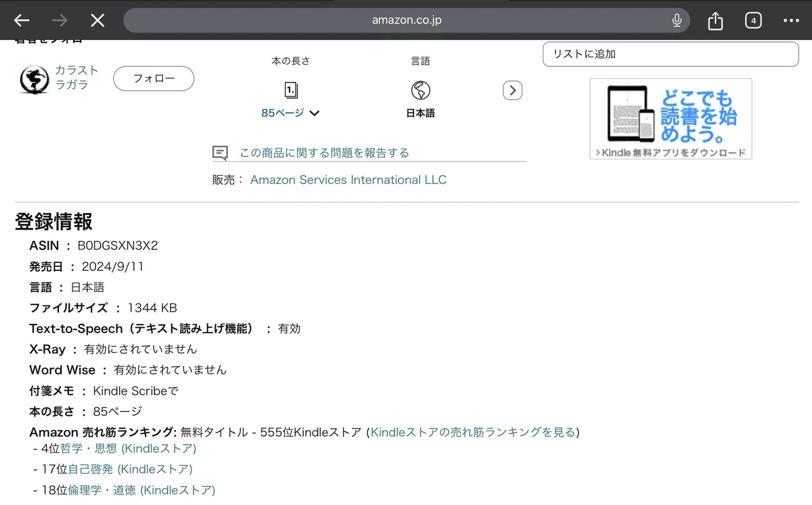Open Kindleストアの売れ筋ランキングを見る link
Screen dimensions: 812x505
[473, 432]
